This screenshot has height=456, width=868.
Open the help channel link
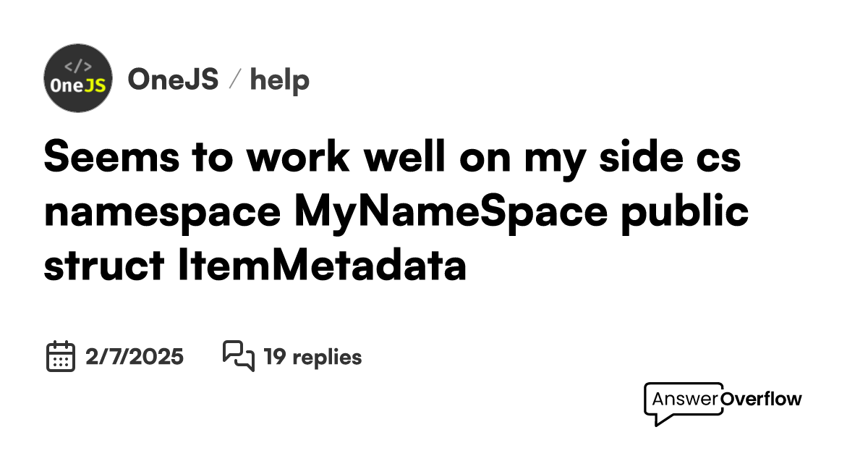click(279, 80)
